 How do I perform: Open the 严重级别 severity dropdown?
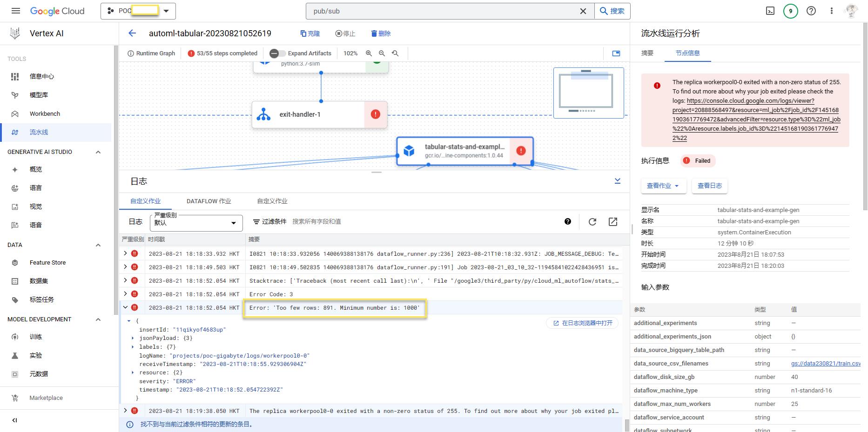[196, 223]
